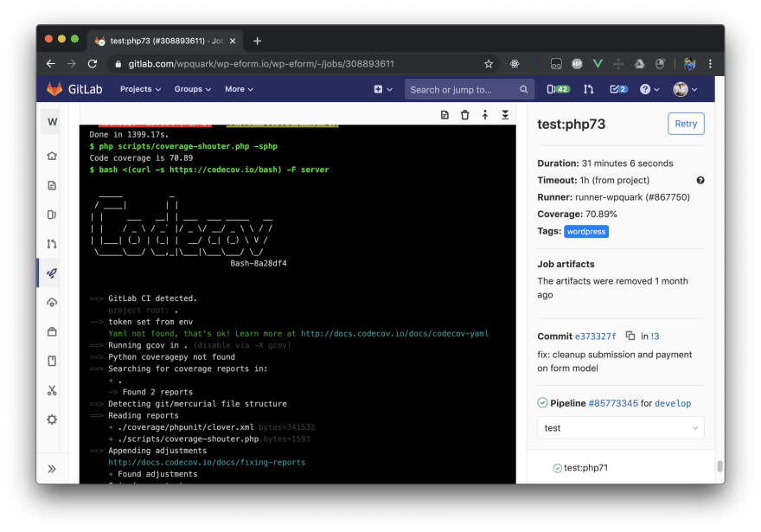Click runner-wpquark (#867750) text
Screen dimensions: 761x532
coord(632,197)
